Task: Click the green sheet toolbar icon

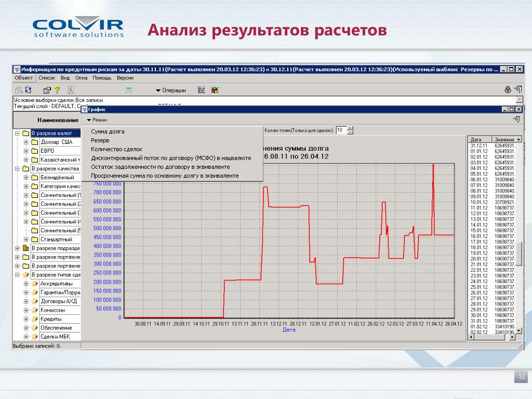Action: pos(129,90)
